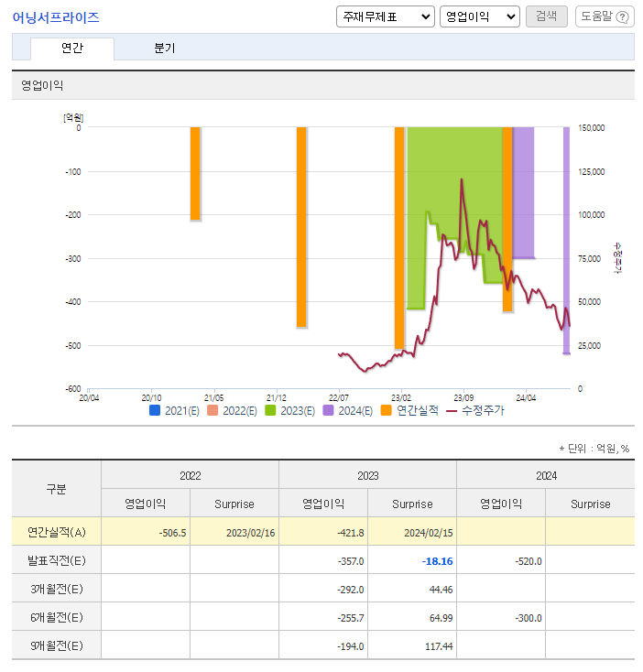The height and width of the screenshot is (672, 643).
Task: Click the 64.99 surprise value
Action: [x=441, y=618]
